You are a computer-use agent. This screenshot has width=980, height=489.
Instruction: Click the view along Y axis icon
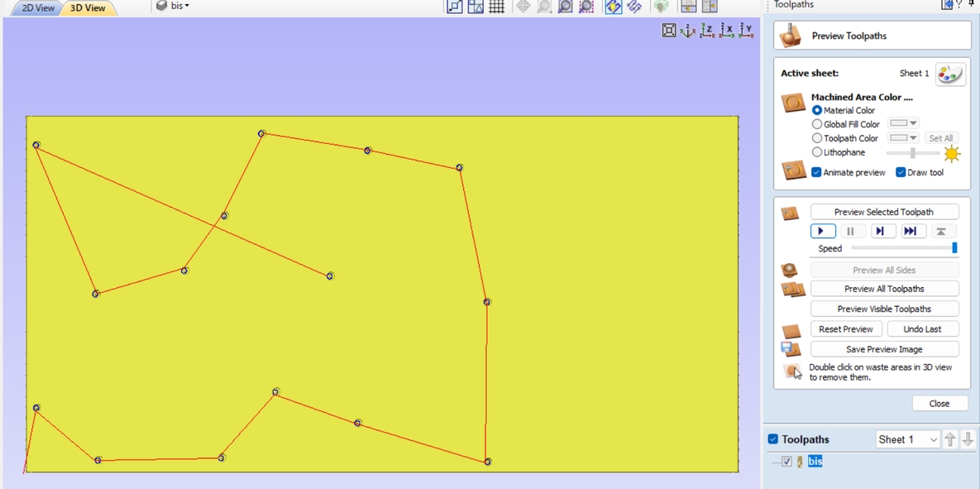(x=747, y=30)
